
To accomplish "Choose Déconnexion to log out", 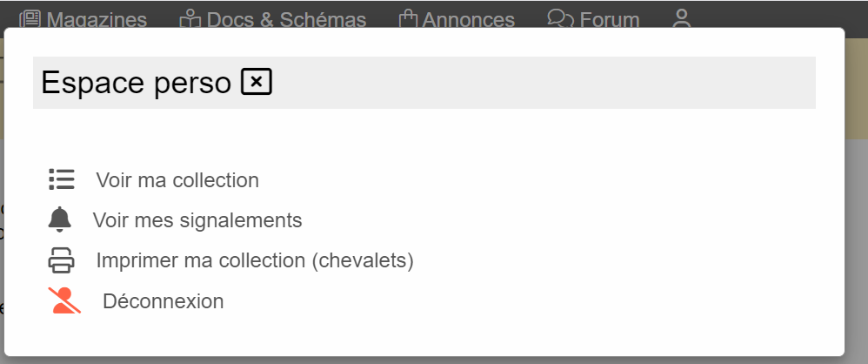I will point(164,301).
